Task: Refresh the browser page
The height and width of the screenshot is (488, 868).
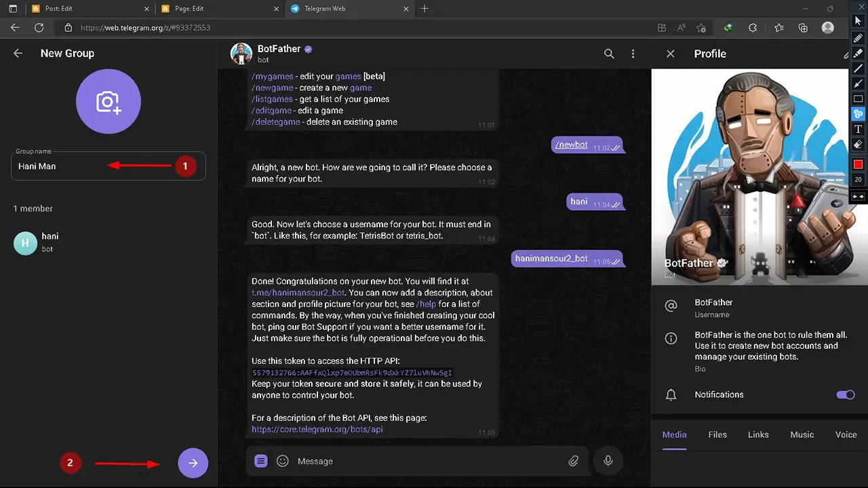Action: pos(39,28)
